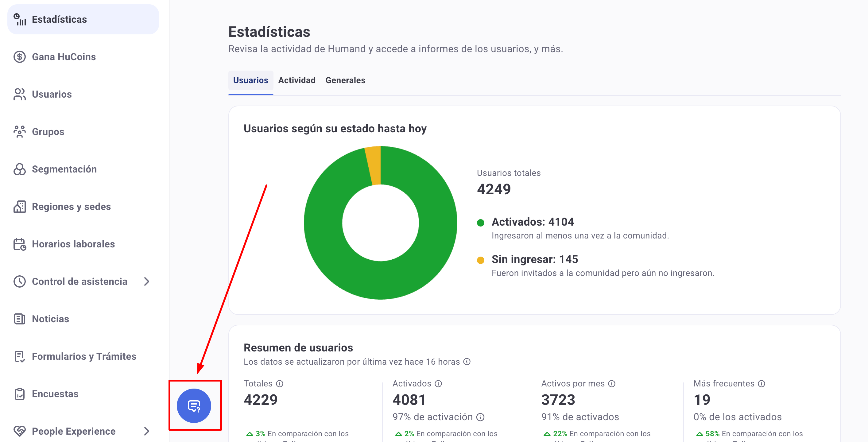
Task: Open the Generales tab
Action: 345,80
